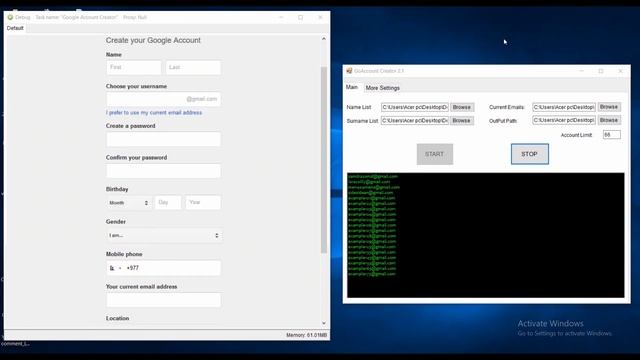Screen dimensions: 640x360
Task: Select the Default tab in Debug window
Action: click(x=15, y=28)
